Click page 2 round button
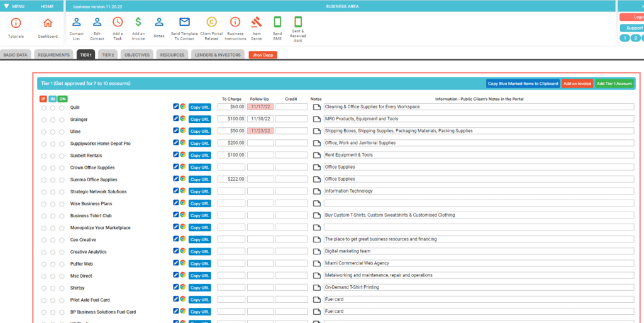 (x=635, y=38)
